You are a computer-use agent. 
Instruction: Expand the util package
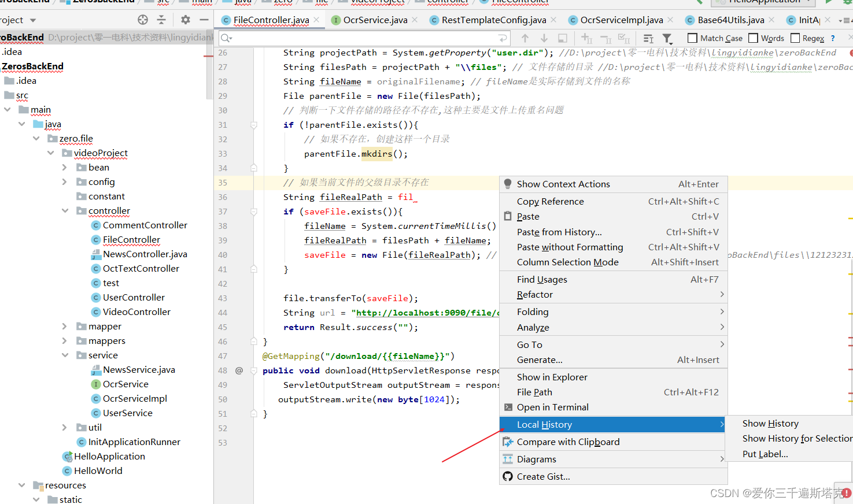(x=65, y=428)
